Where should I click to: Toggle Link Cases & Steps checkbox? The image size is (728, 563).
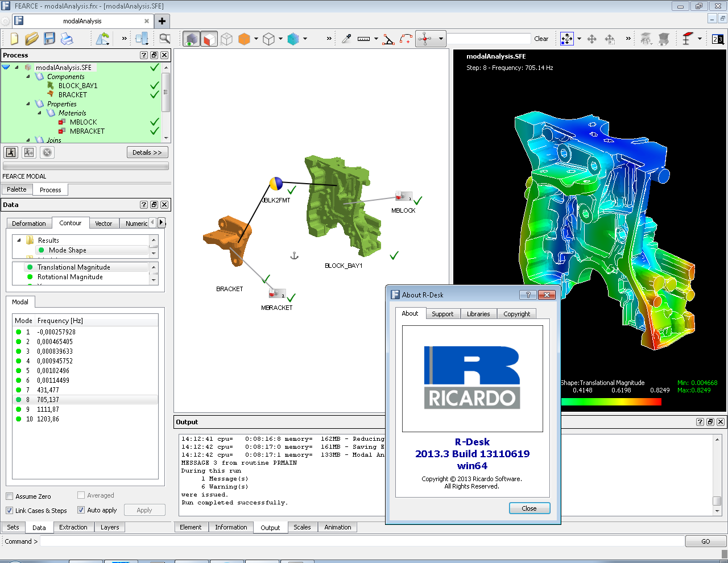10,511
